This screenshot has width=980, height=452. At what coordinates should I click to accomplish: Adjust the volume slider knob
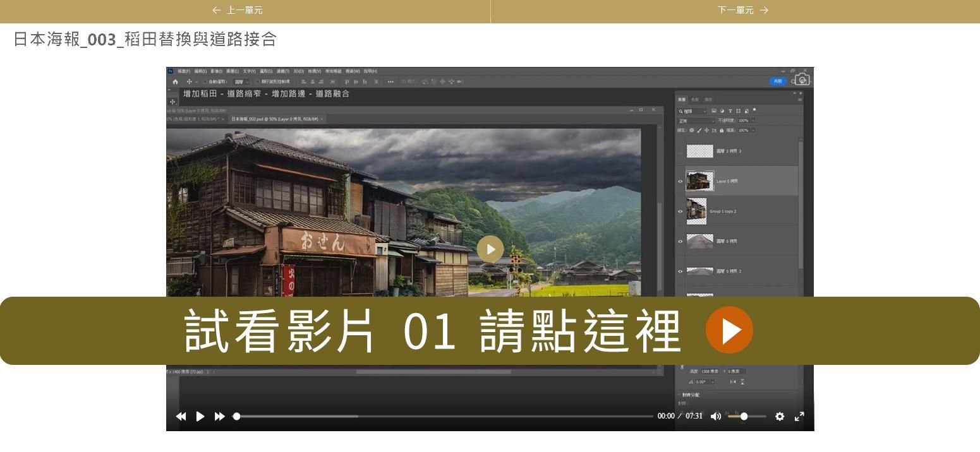click(x=744, y=416)
